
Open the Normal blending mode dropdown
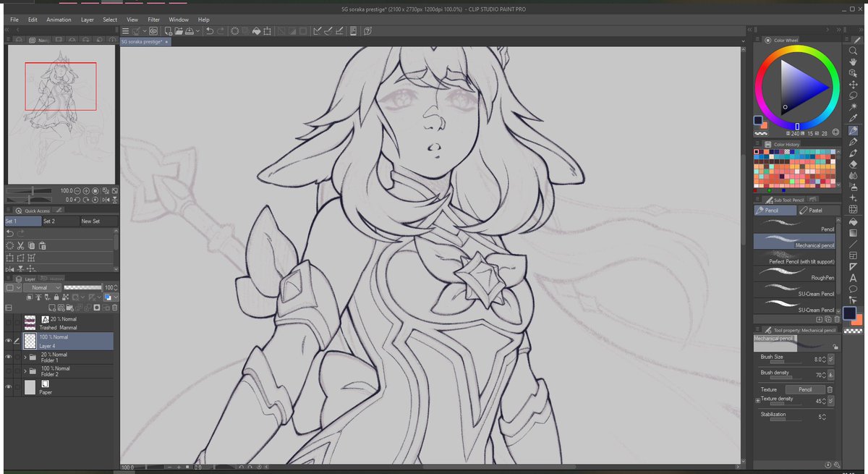pos(42,287)
